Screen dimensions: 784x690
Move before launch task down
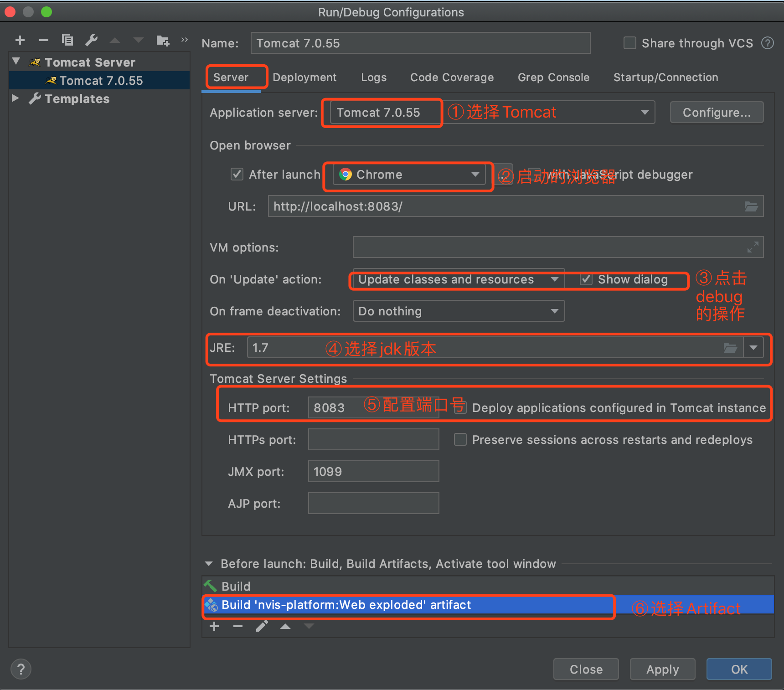(309, 626)
